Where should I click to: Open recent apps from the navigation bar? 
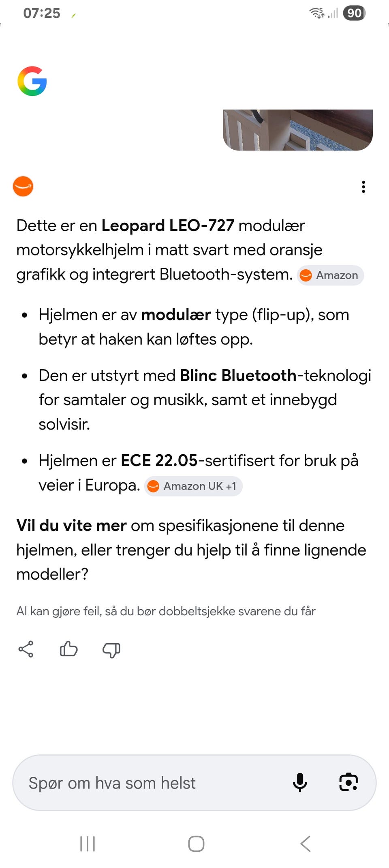coord(88,844)
